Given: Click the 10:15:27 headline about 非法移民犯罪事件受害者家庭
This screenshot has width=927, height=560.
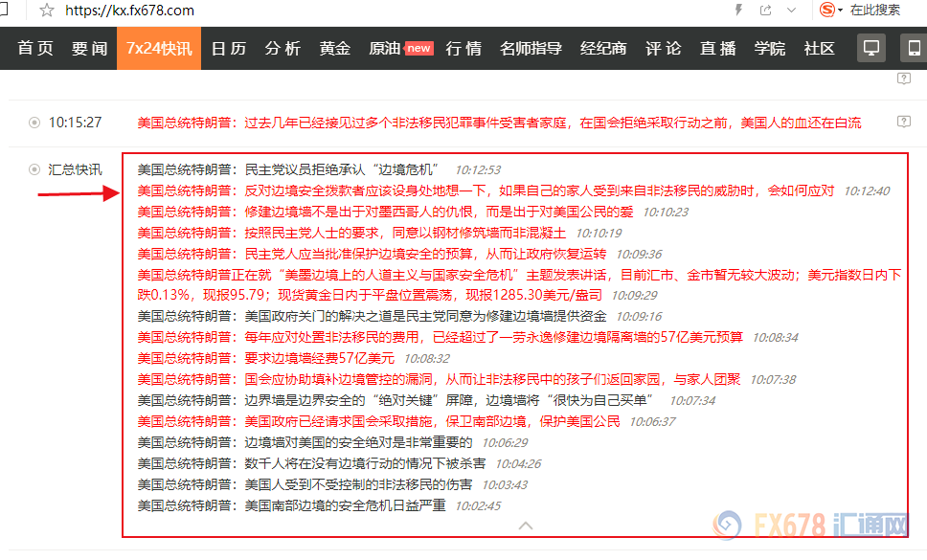Looking at the screenshot, I should [499, 123].
